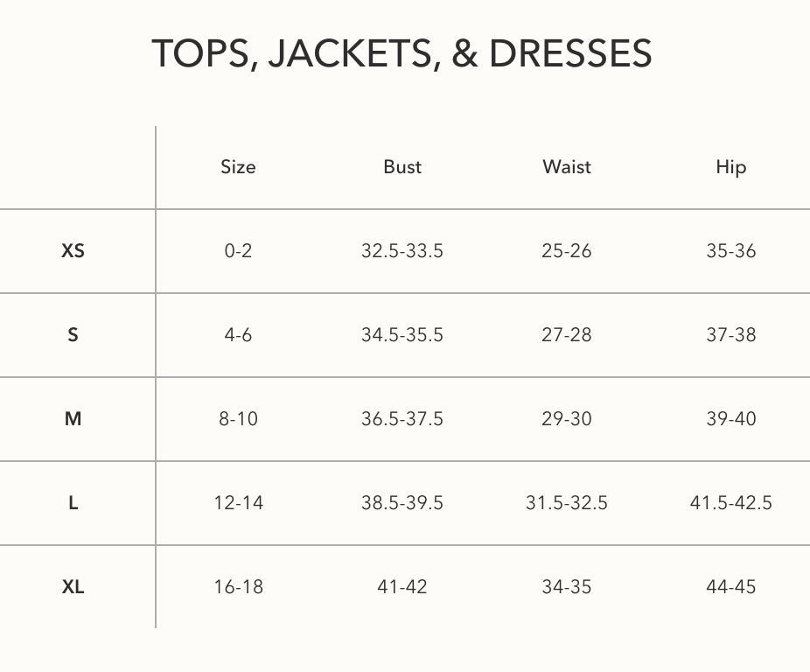810x672 pixels.
Task: Select the 27-28 waist cell
Action: 567,335
